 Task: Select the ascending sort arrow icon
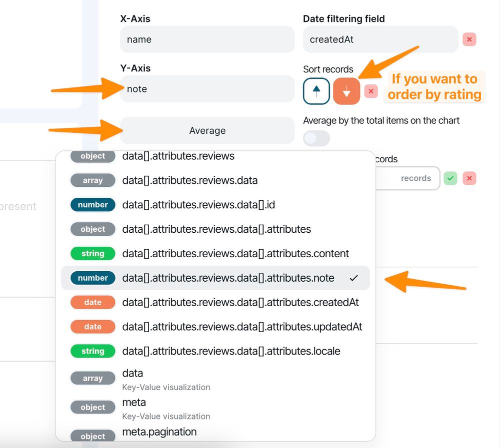[x=316, y=91]
